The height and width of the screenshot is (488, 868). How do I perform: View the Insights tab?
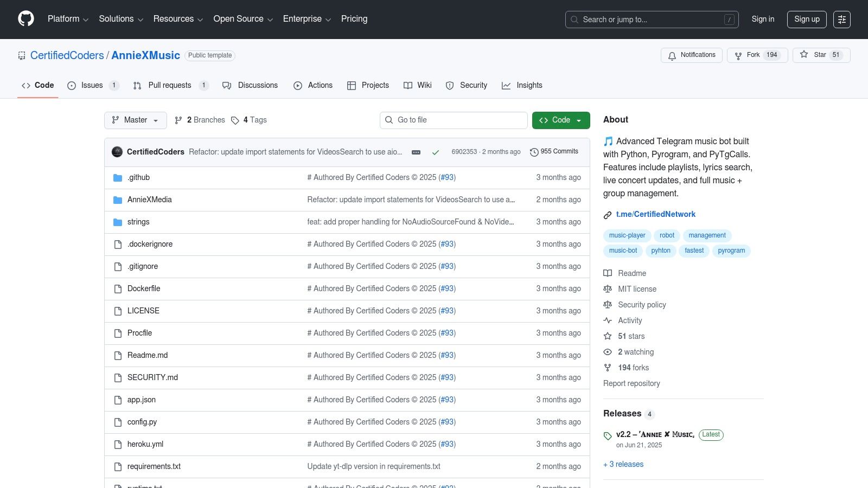point(522,86)
